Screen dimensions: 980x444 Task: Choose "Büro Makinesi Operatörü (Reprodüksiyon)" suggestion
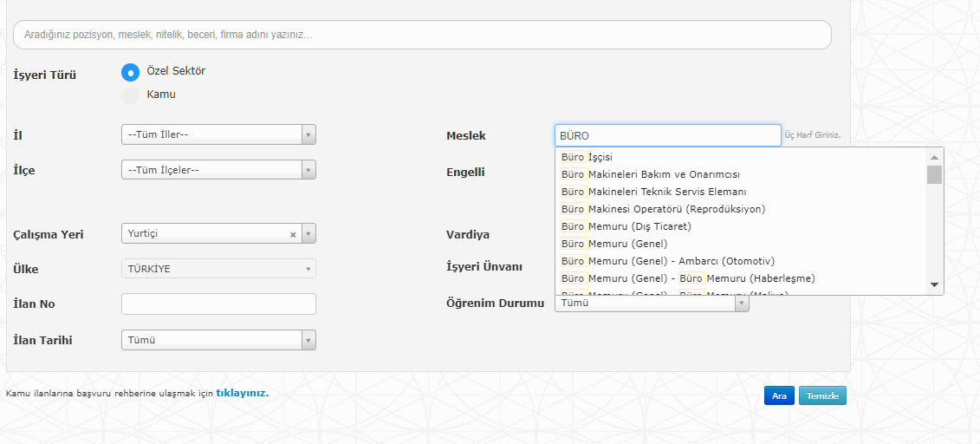coord(663,209)
